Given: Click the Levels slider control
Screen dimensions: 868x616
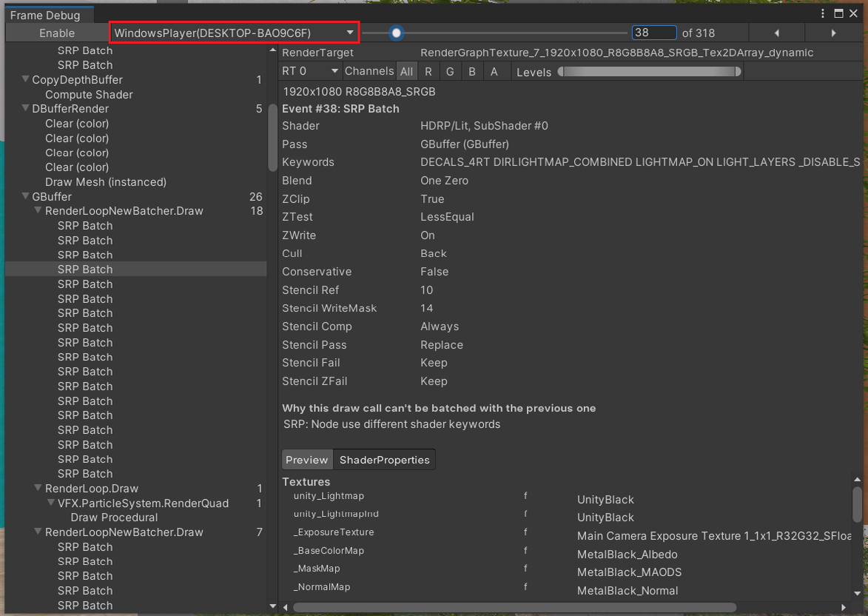Looking at the screenshot, I should pyautogui.click(x=651, y=71).
